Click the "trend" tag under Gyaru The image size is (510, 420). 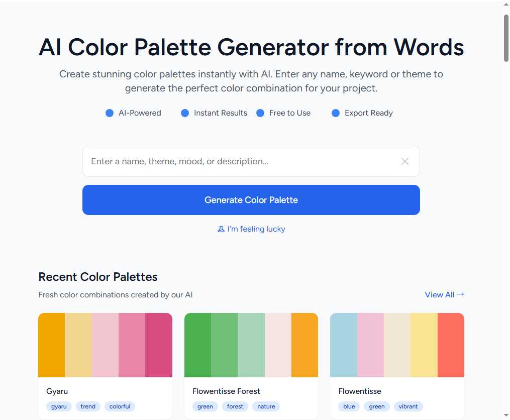(x=88, y=406)
